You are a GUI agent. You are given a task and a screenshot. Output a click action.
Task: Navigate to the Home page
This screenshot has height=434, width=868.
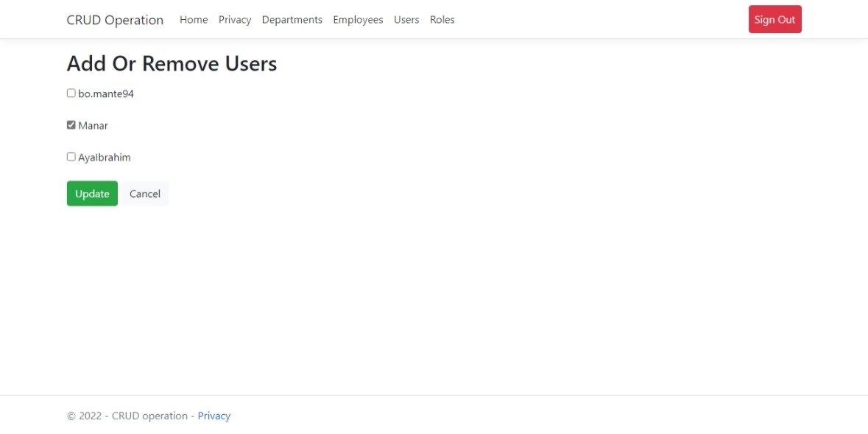click(x=194, y=20)
